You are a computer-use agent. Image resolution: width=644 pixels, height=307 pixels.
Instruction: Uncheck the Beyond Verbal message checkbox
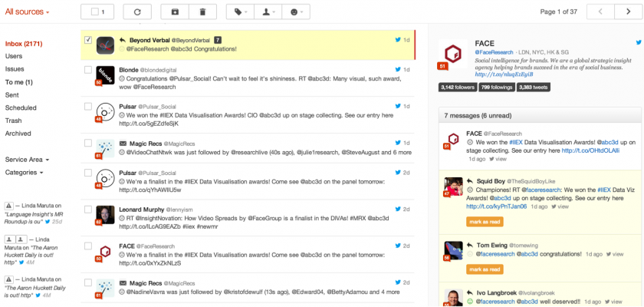(x=88, y=40)
